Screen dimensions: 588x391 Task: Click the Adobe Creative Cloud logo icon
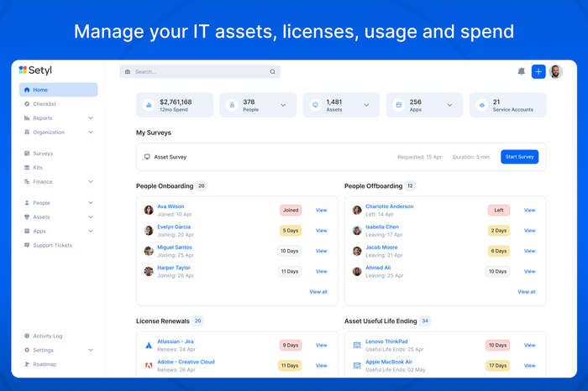point(149,366)
